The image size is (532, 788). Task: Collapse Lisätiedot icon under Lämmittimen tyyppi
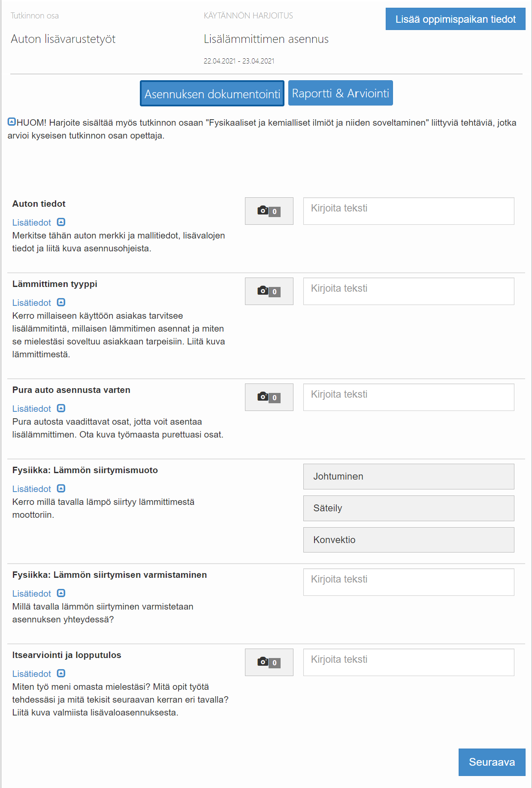[x=61, y=302]
